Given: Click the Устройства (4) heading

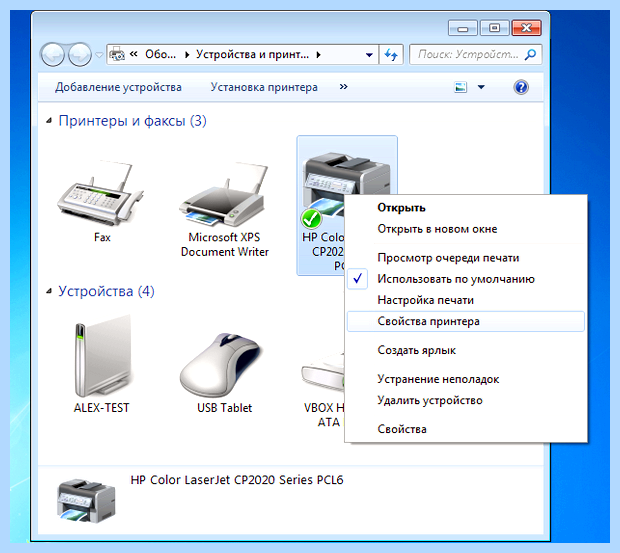Looking at the screenshot, I should click(106, 291).
